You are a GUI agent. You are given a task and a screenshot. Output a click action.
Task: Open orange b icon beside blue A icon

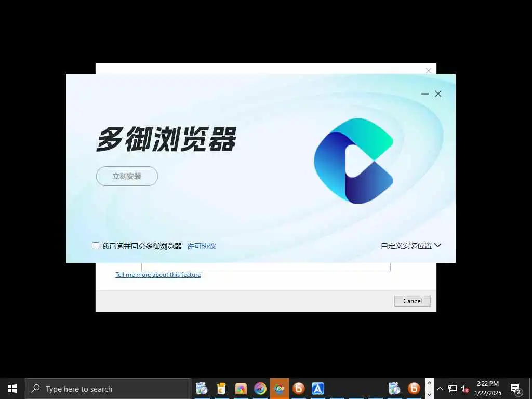click(x=299, y=389)
